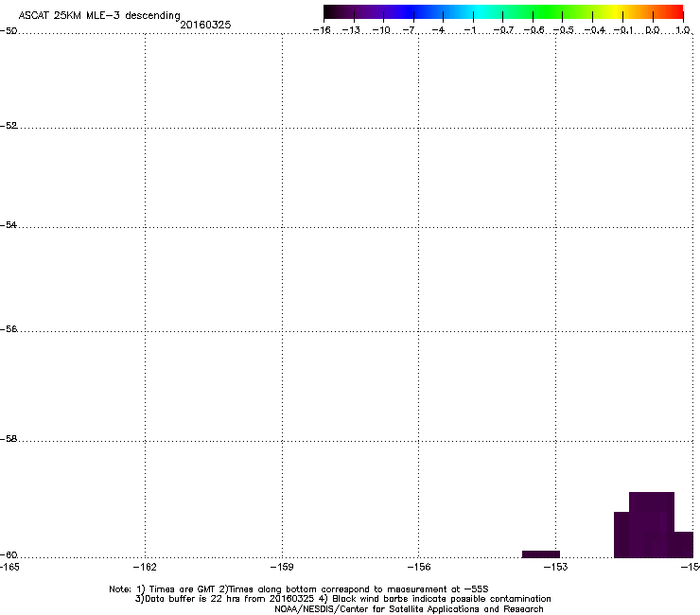Select the -165 longitude axis label
Viewport: 700px width, 615px height.
[9, 567]
